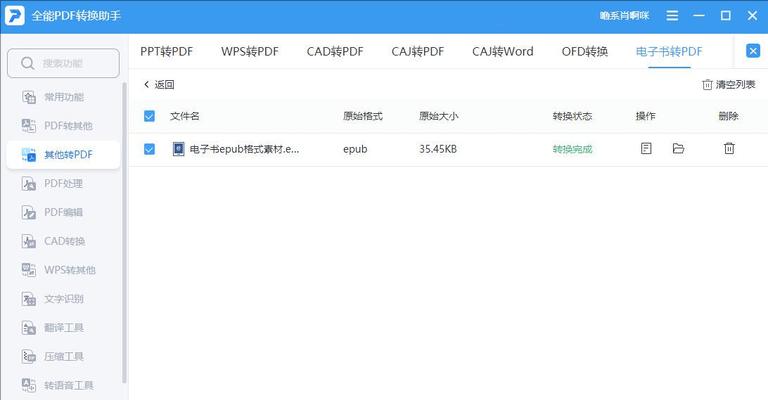Click the 35.45KB size value
This screenshot has width=768, height=400.
point(438,149)
